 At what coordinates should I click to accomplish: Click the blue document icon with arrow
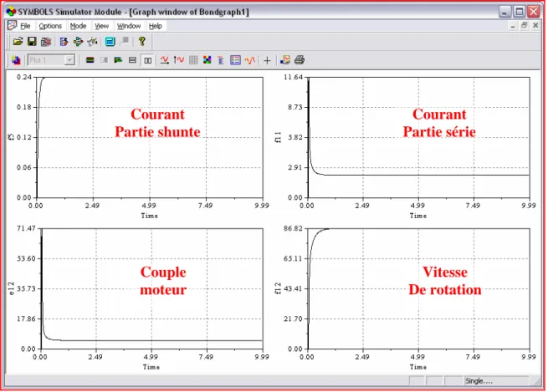(64, 42)
